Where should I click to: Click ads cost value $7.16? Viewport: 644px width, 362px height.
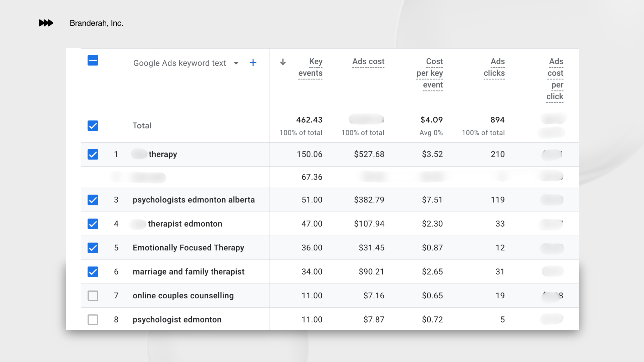pos(374,296)
